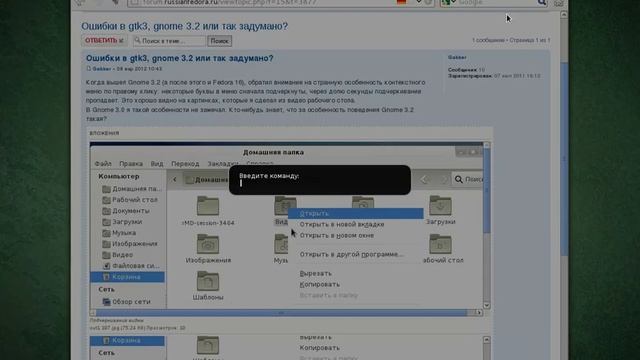Screen dimensions: 640x360
Task: Open Музыка sidebar entry
Action: click(x=119, y=233)
